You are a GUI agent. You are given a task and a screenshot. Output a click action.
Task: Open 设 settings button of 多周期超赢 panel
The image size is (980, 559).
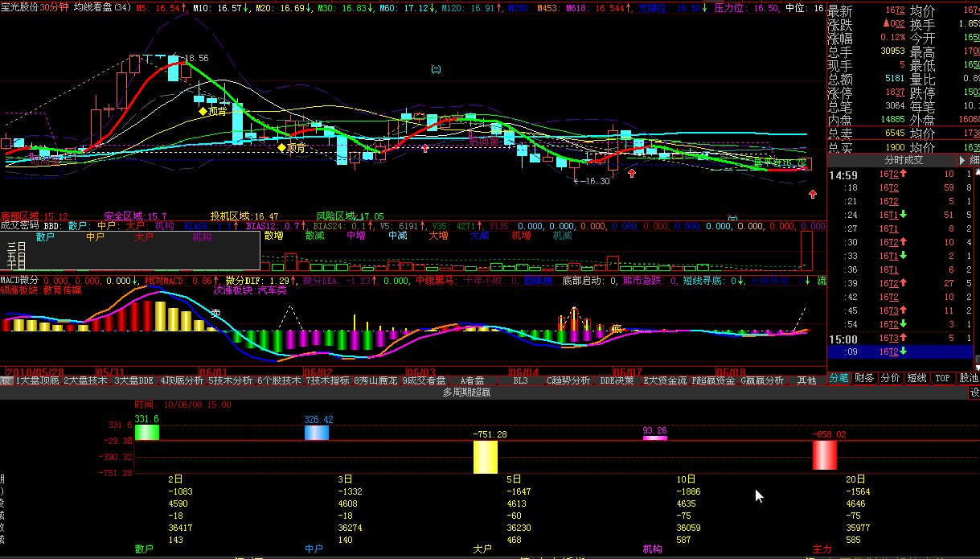click(x=974, y=393)
